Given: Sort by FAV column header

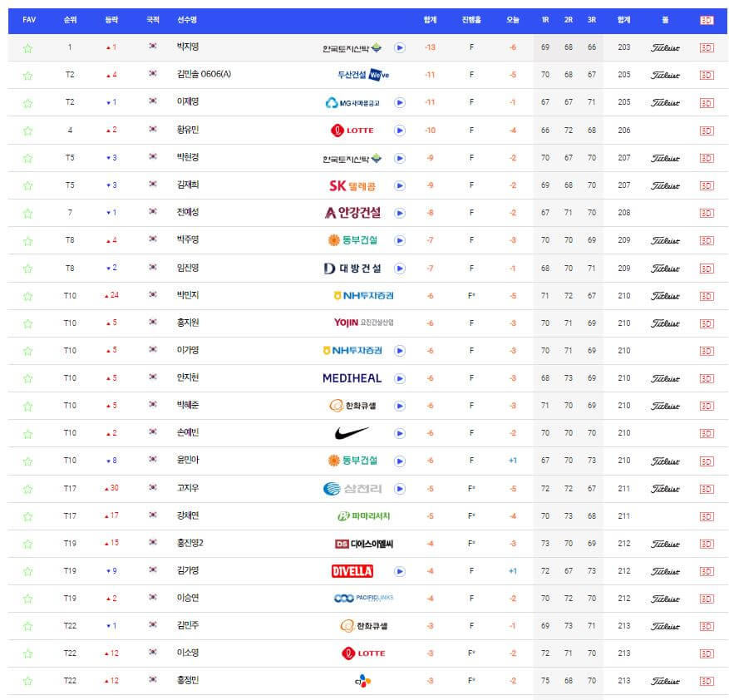Looking at the screenshot, I should [x=29, y=19].
